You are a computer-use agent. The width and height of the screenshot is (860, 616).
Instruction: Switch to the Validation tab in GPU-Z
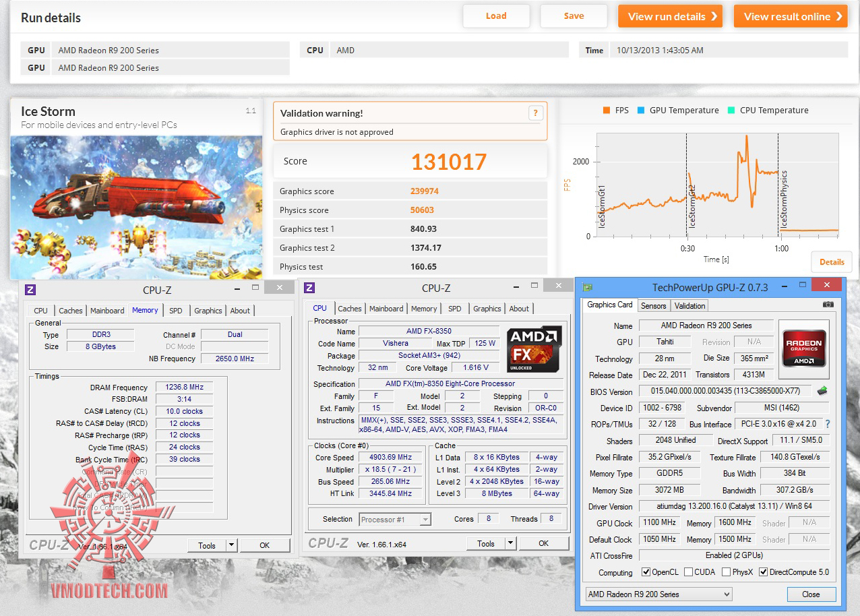pyautogui.click(x=689, y=305)
